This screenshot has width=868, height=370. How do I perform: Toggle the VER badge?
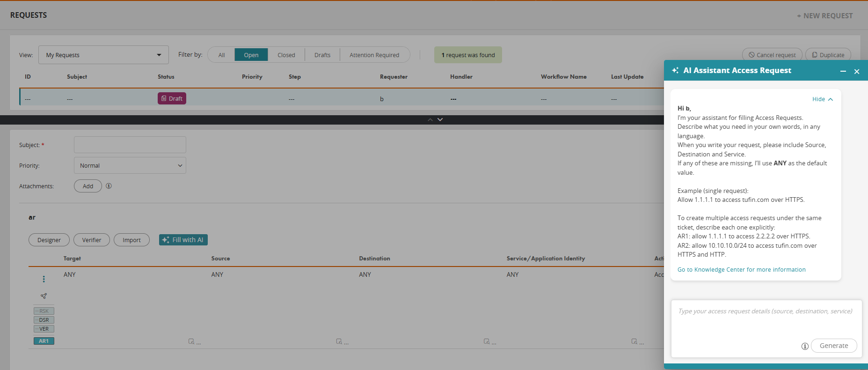(x=44, y=329)
